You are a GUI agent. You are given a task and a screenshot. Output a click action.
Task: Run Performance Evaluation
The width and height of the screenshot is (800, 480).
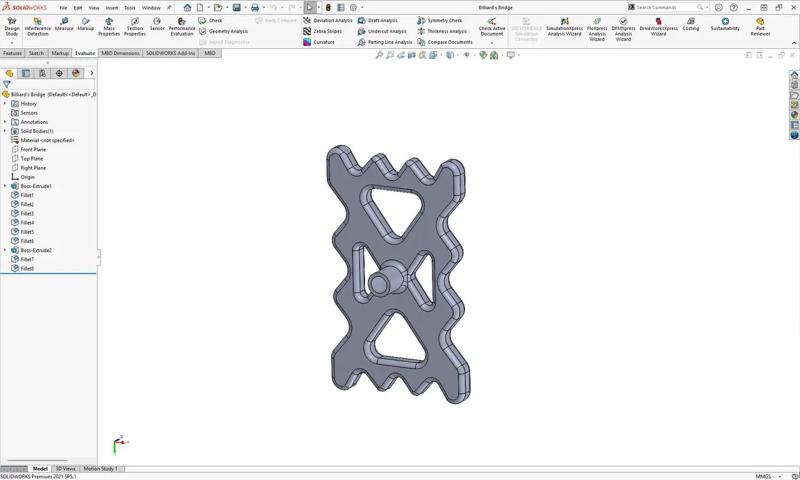coord(182,27)
